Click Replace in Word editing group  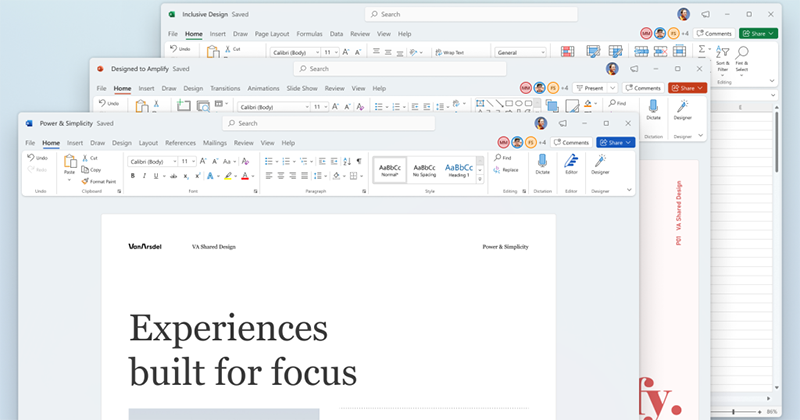tap(506, 170)
